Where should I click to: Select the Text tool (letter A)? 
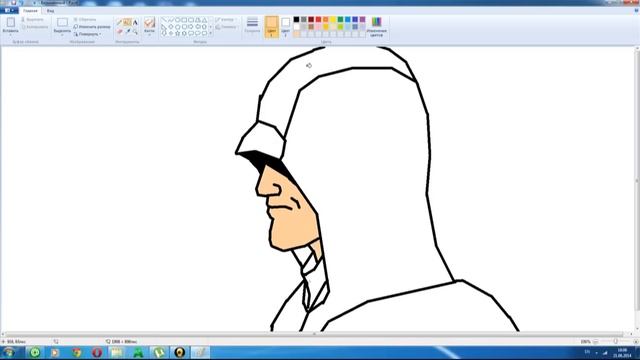click(135, 23)
